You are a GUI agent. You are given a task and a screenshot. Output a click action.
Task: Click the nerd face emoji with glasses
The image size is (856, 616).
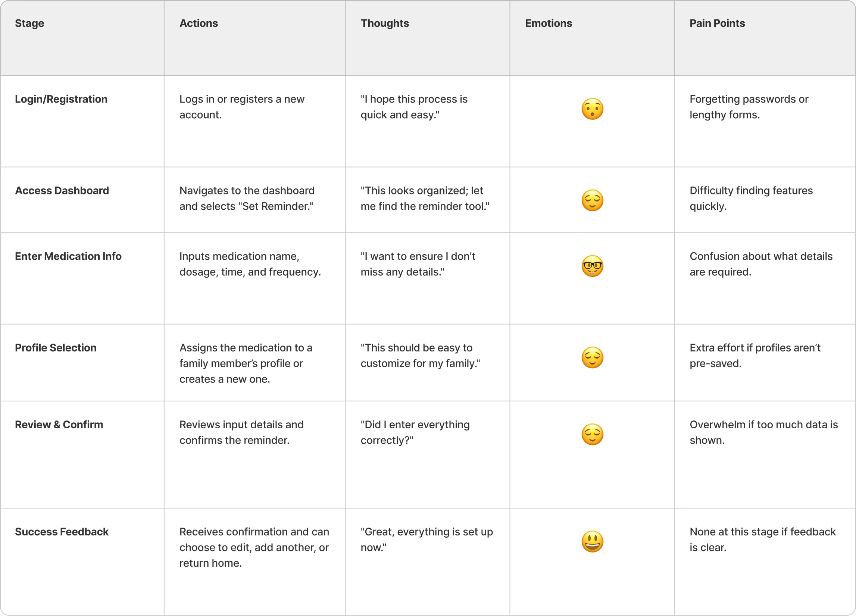pyautogui.click(x=592, y=266)
